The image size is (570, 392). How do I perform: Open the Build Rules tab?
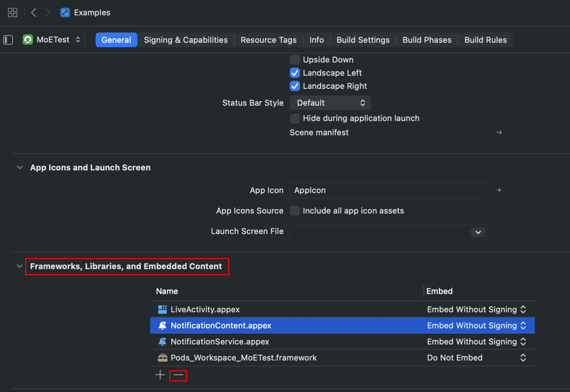(485, 40)
